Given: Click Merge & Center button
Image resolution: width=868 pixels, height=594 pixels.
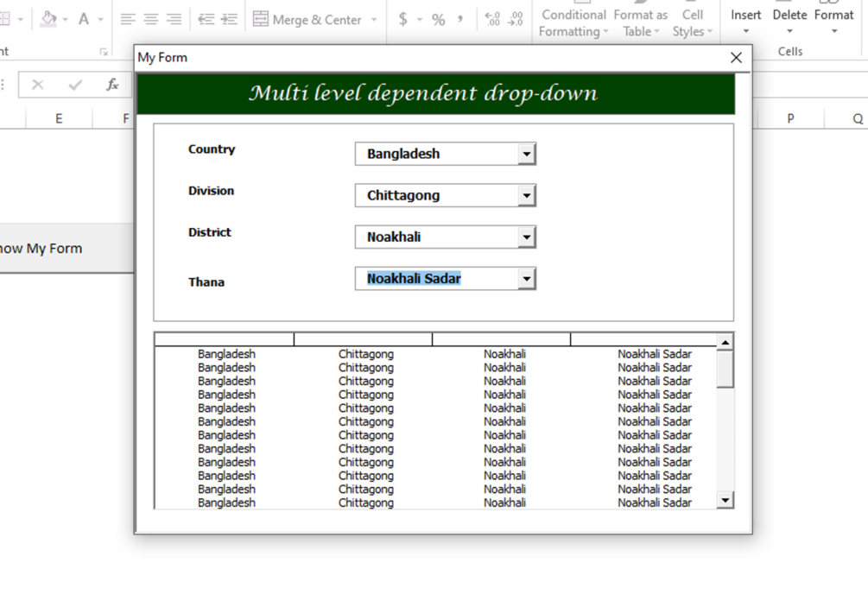Looking at the screenshot, I should tap(307, 19).
